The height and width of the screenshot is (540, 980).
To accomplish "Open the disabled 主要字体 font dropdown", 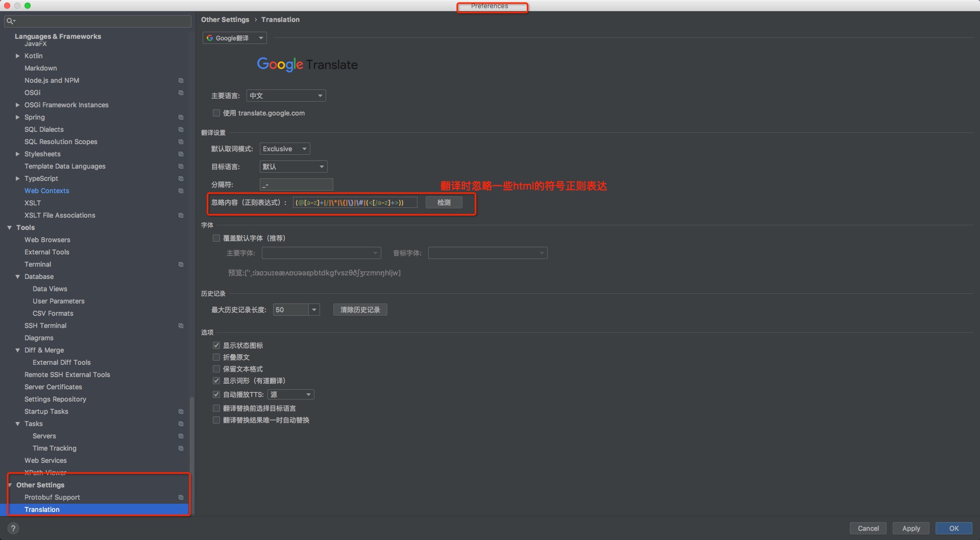I will click(322, 253).
